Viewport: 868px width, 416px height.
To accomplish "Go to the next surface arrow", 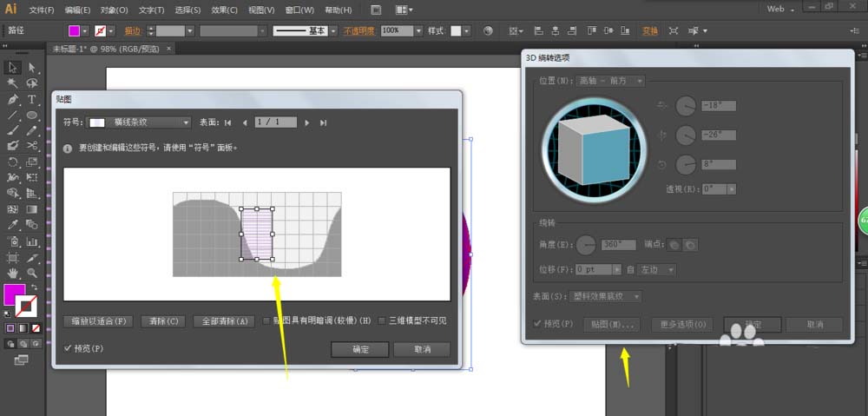I will 306,122.
